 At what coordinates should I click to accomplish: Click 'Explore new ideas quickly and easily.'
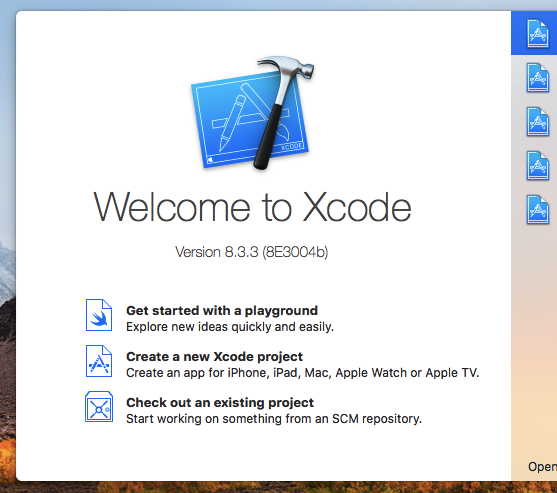tap(230, 327)
